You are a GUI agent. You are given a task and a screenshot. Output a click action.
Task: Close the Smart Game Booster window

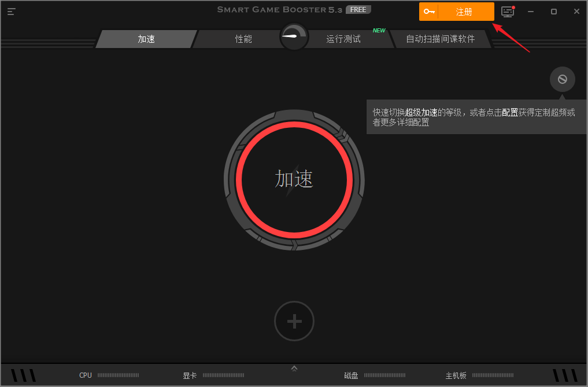tap(577, 12)
